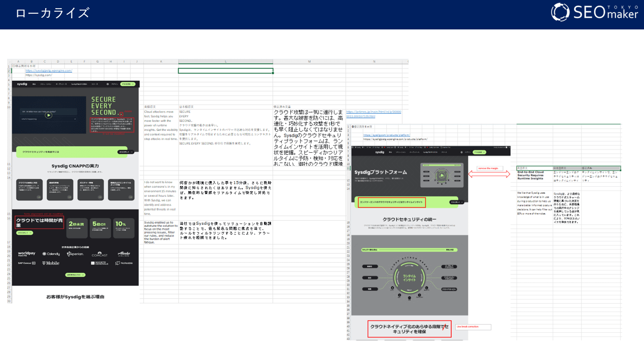
Task: Click the green button under the customer logos
Action: (75, 274)
